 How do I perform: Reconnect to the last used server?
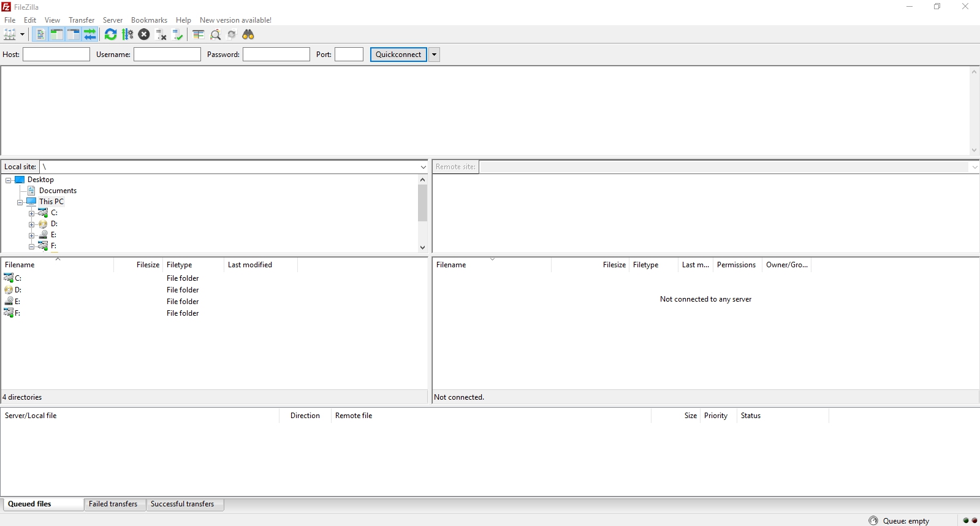[178, 34]
